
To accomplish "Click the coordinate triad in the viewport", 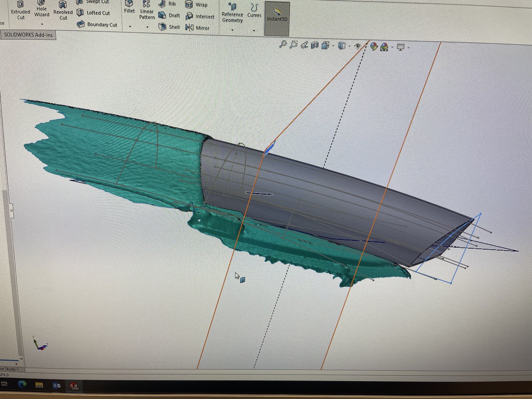I will click(x=40, y=343).
